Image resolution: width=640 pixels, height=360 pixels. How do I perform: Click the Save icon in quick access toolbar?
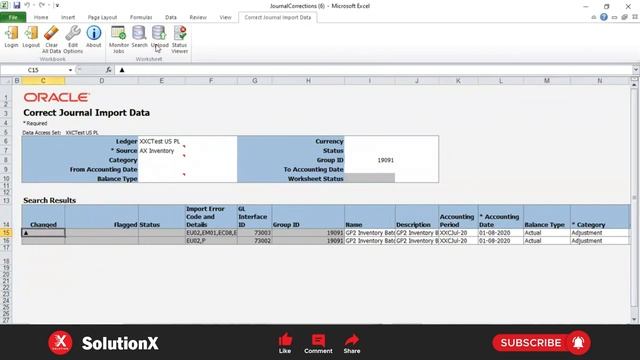point(17,5)
